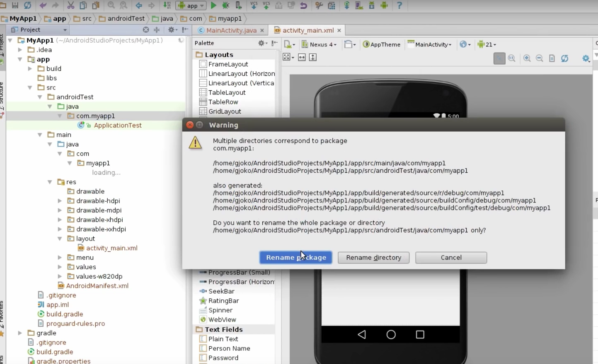
Task: Open Project Structure from the toolbar icon
Action: (x=332, y=5)
